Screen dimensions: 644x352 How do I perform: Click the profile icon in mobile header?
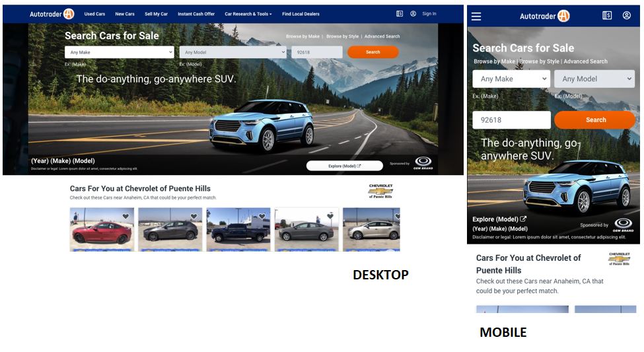pos(626,16)
